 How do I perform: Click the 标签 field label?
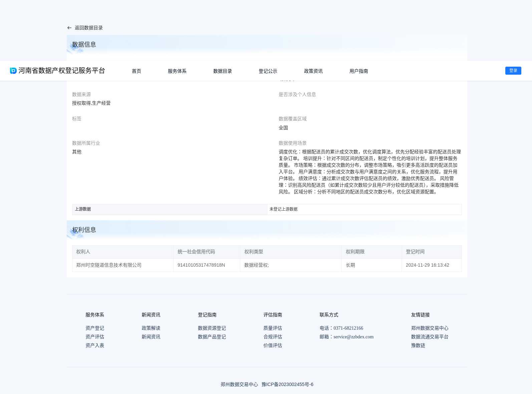77,119
